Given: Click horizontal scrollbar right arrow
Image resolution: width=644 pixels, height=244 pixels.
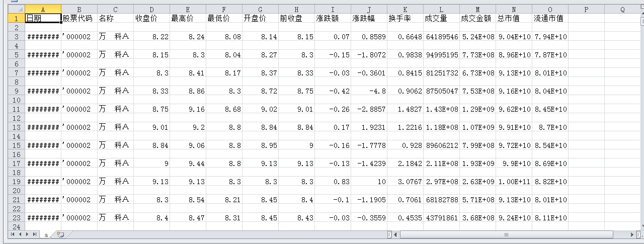Looking at the screenshot, I should pyautogui.click(x=633, y=234).
